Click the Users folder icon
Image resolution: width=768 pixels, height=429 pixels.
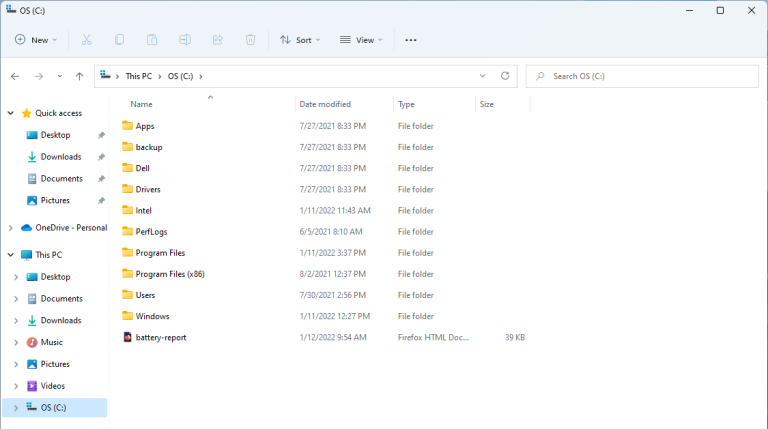pyautogui.click(x=127, y=294)
